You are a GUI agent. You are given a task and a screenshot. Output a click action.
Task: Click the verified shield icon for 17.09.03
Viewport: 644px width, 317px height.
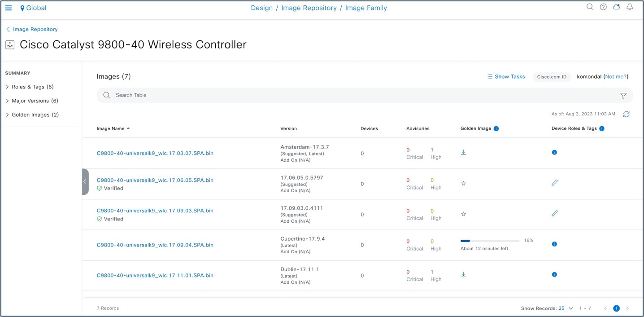(100, 219)
